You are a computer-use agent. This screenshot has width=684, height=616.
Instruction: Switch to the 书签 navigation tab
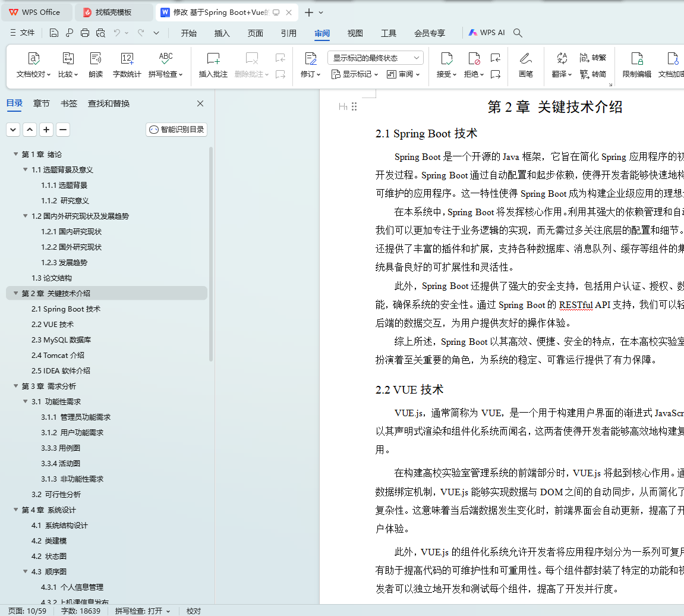69,103
